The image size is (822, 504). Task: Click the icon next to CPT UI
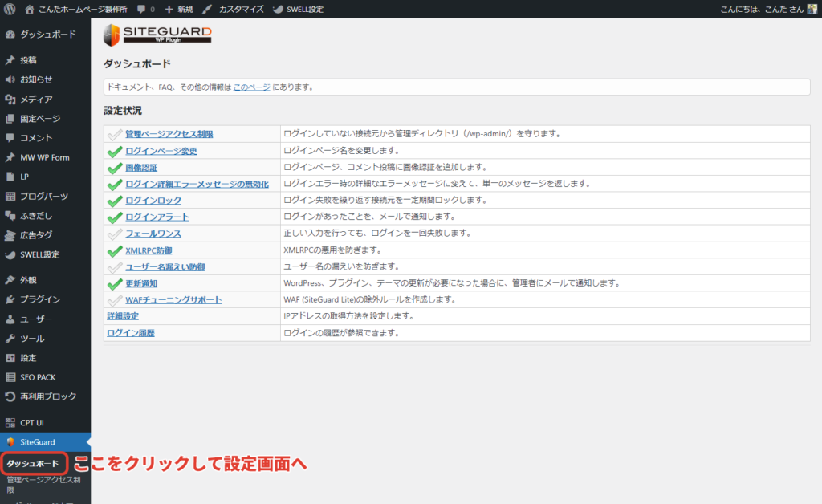click(x=10, y=422)
